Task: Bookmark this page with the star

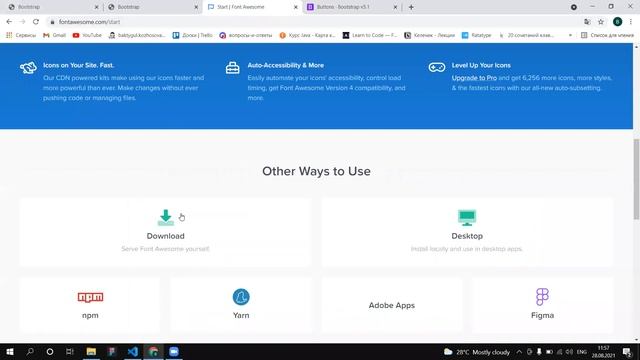Action: coord(601,22)
